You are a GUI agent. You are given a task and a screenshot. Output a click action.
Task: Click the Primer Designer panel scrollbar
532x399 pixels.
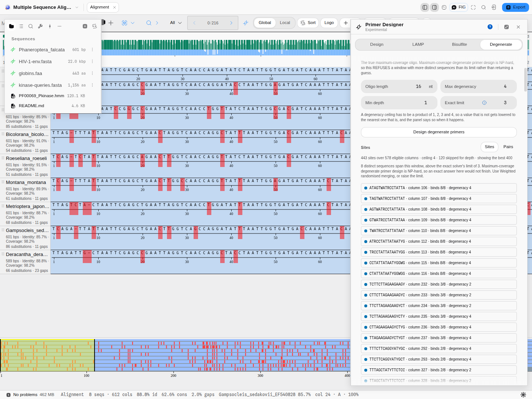click(x=526, y=79)
